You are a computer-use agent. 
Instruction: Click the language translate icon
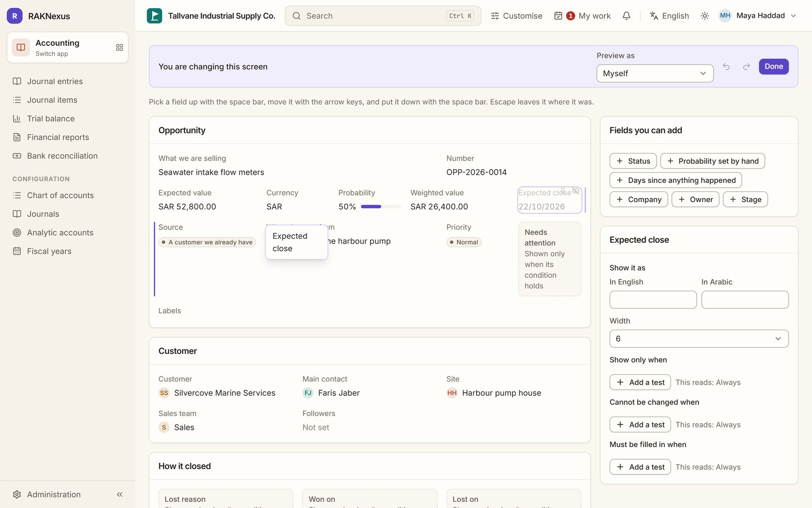point(654,16)
